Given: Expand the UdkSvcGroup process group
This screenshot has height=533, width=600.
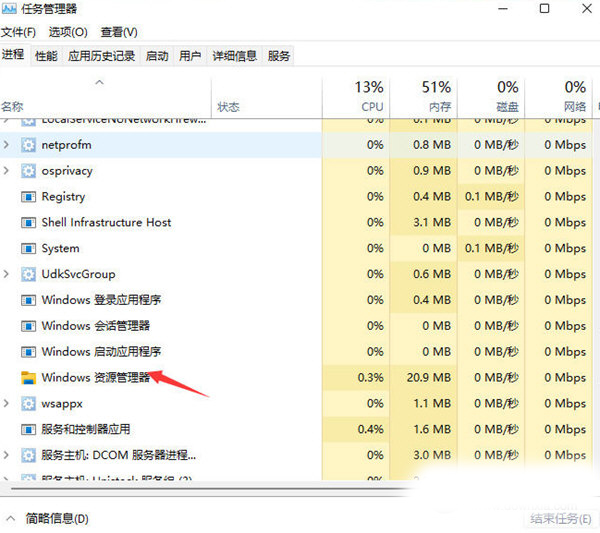Looking at the screenshot, I should (x=6, y=274).
